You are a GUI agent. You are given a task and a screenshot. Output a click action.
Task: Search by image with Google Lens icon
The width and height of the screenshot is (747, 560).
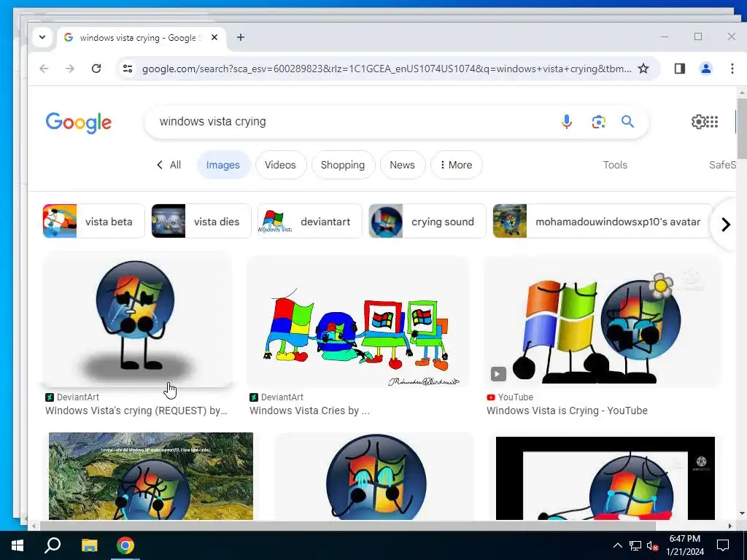598,122
